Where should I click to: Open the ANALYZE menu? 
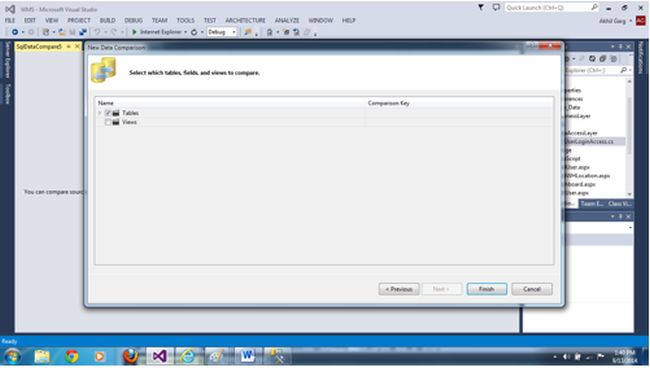[287, 20]
